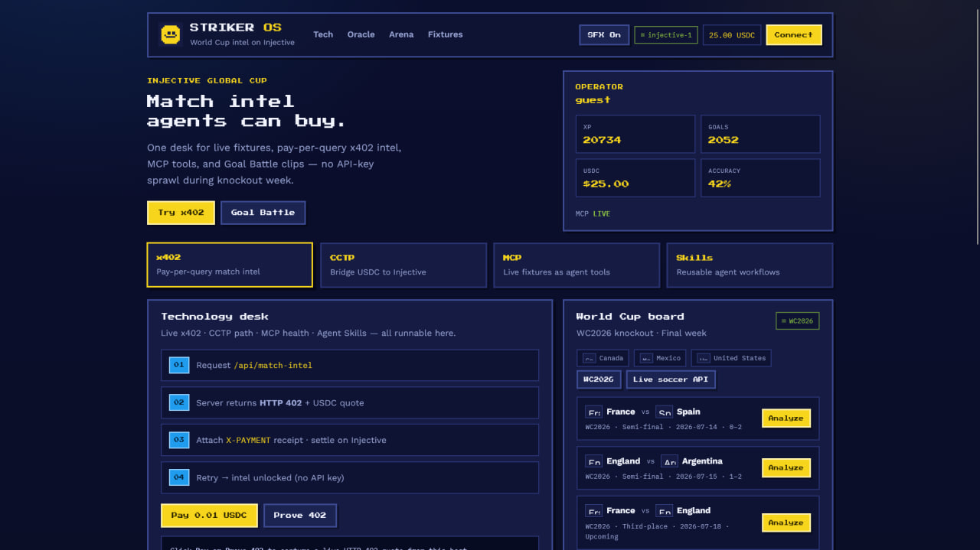980x550 pixels.
Task: Analyze the England vs Argentina match
Action: (786, 467)
